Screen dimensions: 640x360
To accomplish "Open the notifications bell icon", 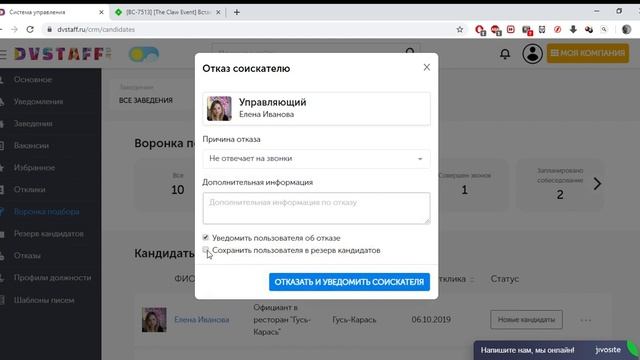I will pyautogui.click(x=505, y=54).
